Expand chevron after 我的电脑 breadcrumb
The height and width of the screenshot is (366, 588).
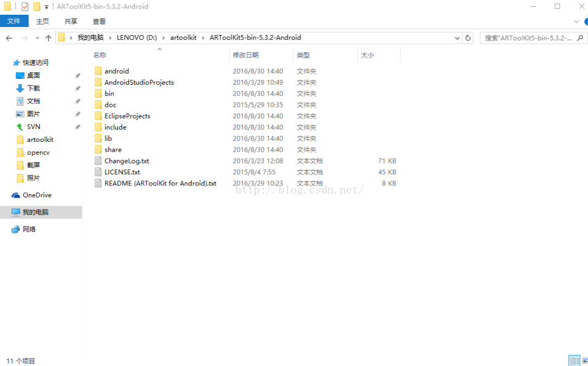(110, 38)
